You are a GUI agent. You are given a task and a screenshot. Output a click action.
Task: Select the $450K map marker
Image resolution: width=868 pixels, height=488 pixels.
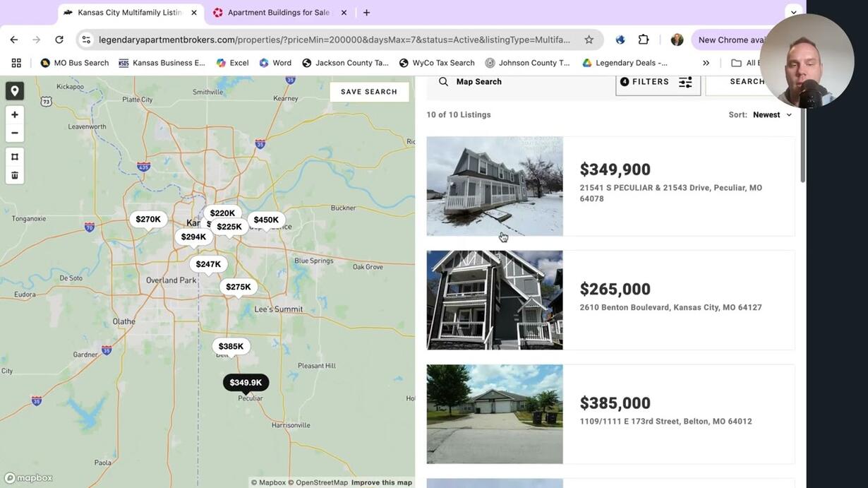266,220
